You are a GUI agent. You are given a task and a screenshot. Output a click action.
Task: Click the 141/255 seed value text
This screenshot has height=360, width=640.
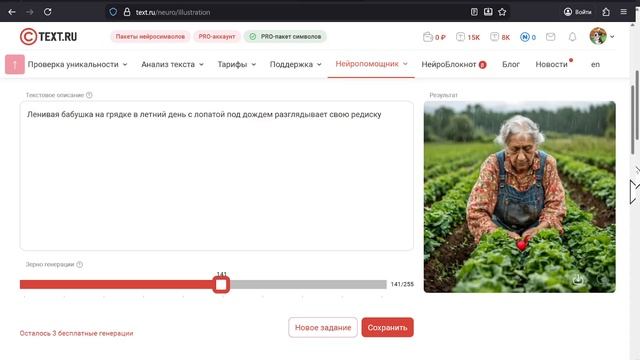(402, 284)
